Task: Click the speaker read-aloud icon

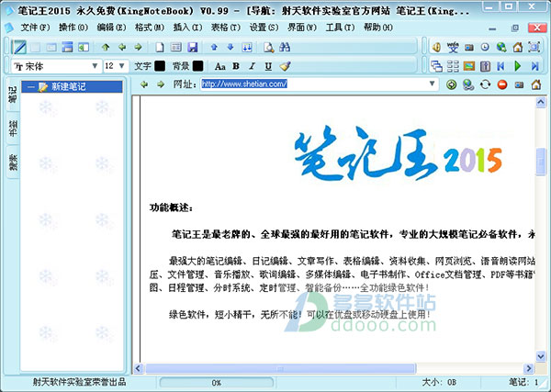Action: (x=436, y=47)
